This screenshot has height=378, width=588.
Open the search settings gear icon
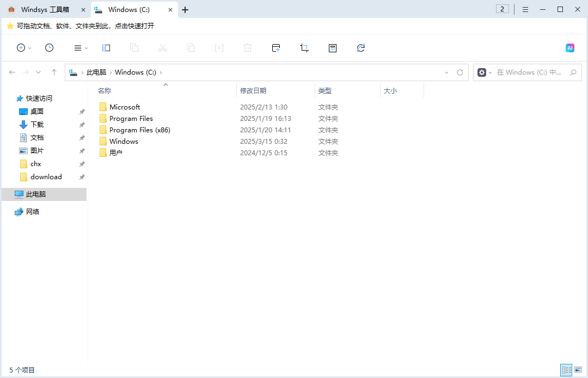tap(482, 72)
